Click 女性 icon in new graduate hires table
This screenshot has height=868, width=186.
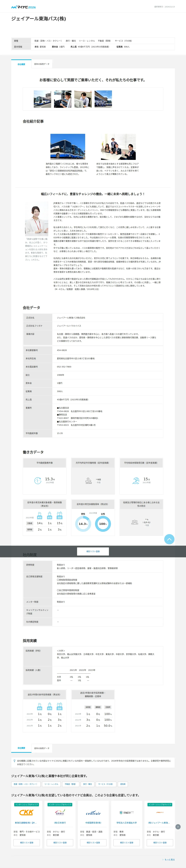[x=50, y=707]
